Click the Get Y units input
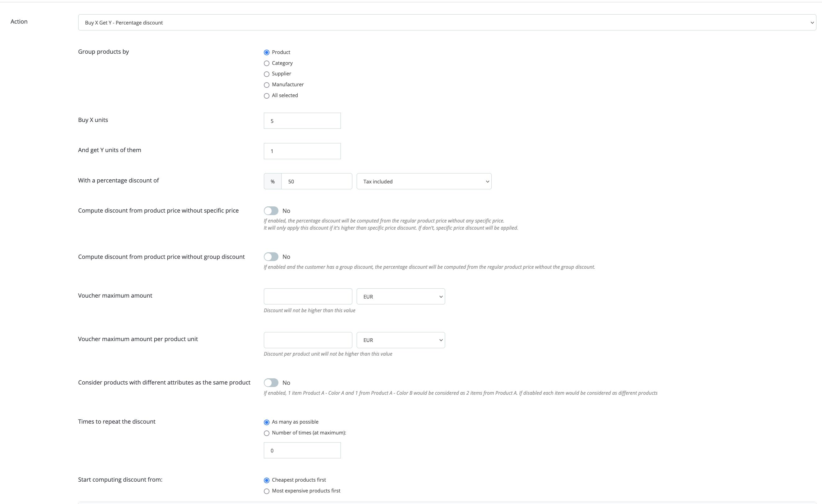822x504 pixels. point(302,151)
